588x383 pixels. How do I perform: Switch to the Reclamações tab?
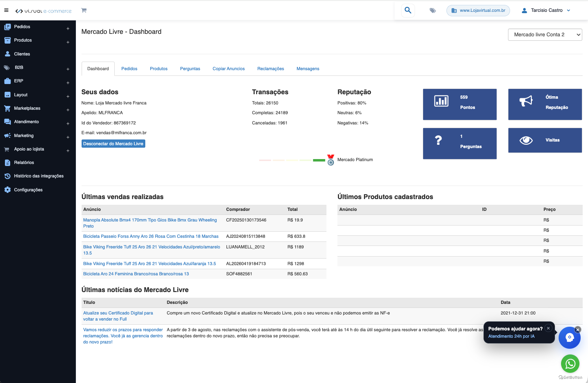(x=271, y=69)
